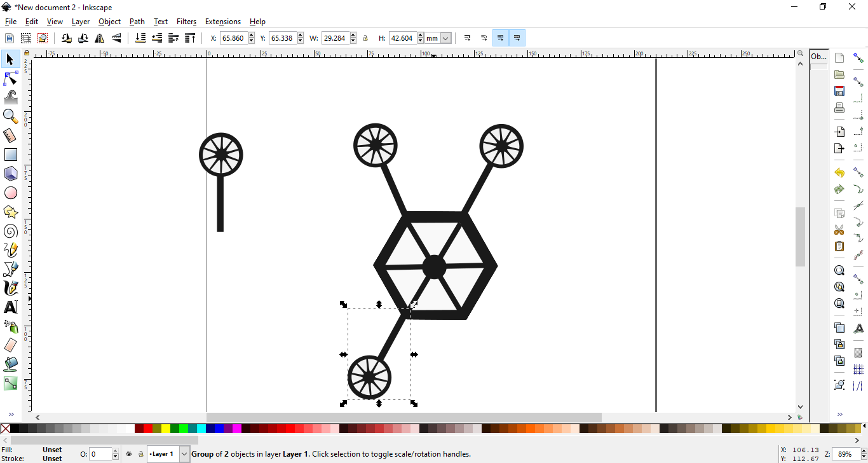
Task: Choose the 3D Box tool
Action: [10, 174]
